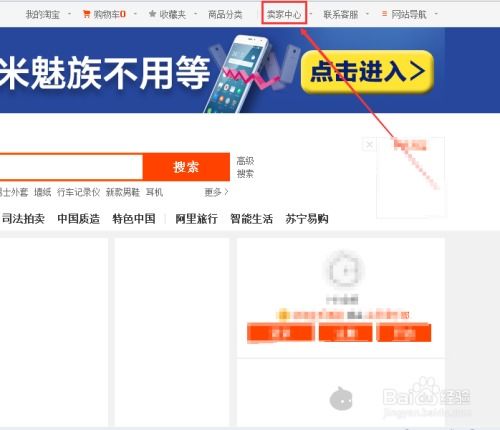Open 特色中国 channel tab

coord(134,219)
